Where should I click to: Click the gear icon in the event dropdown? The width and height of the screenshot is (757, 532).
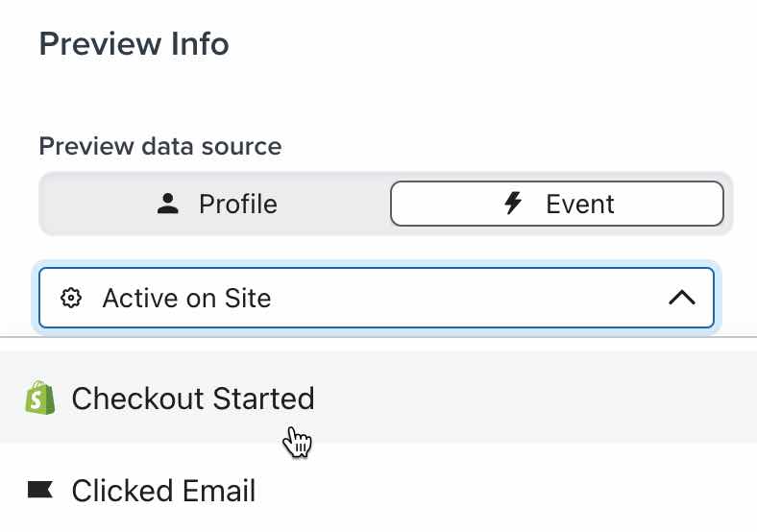pyautogui.click(x=70, y=298)
